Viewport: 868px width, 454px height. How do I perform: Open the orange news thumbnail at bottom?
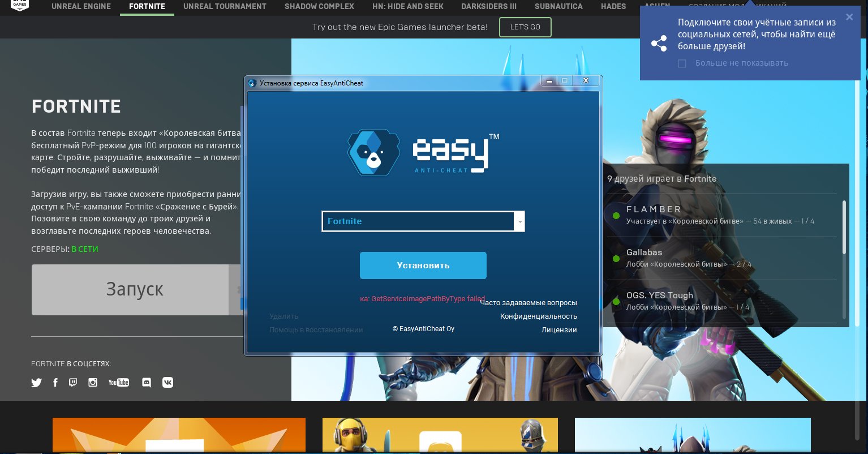point(179,436)
